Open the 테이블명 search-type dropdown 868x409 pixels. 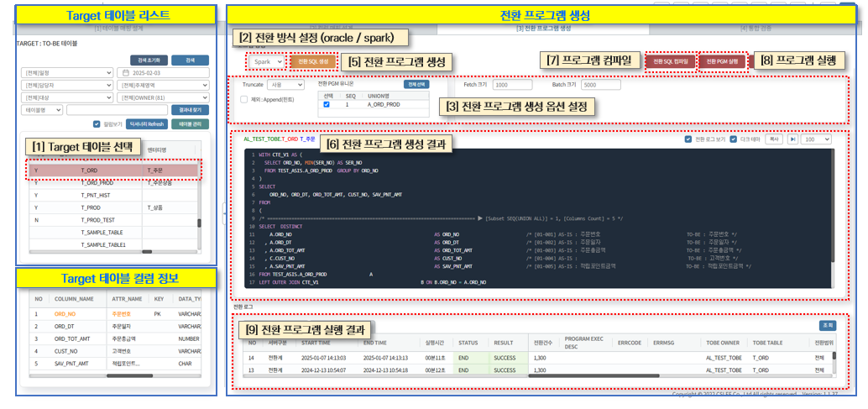coord(42,110)
